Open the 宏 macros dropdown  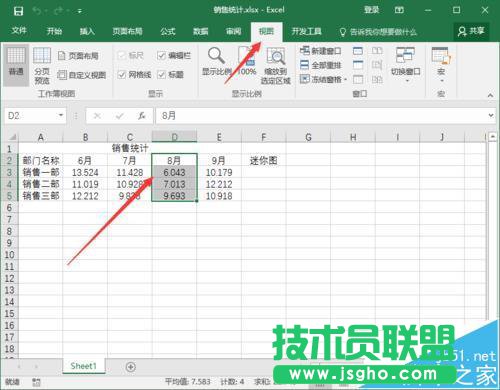[441, 66]
